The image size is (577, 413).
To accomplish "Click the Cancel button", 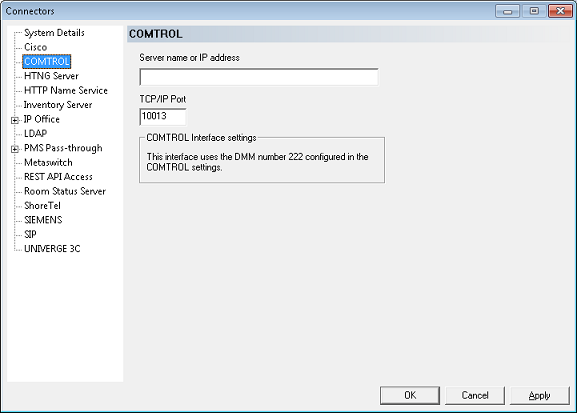I will point(475,395).
